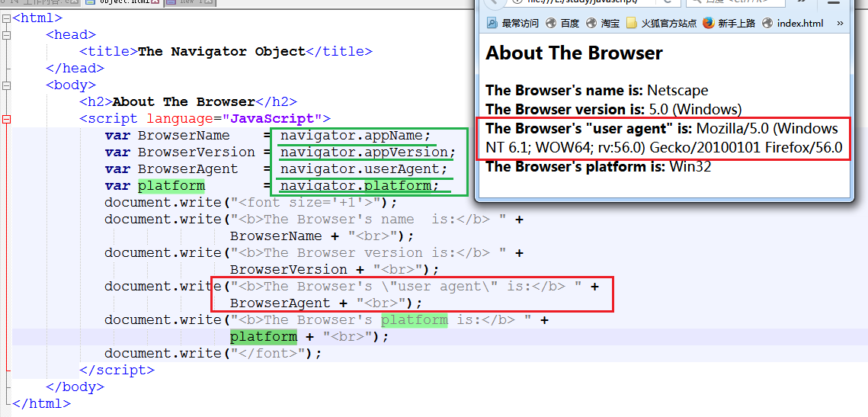Image resolution: width=868 pixels, height=417 pixels.
Task: Click the globe icon beside 淘宝
Action: pyautogui.click(x=591, y=24)
